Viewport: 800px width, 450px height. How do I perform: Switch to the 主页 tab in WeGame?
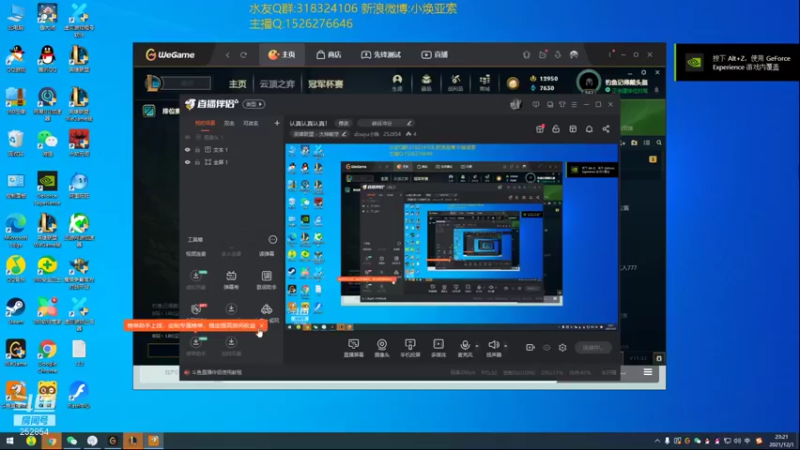pyautogui.click(x=282, y=55)
